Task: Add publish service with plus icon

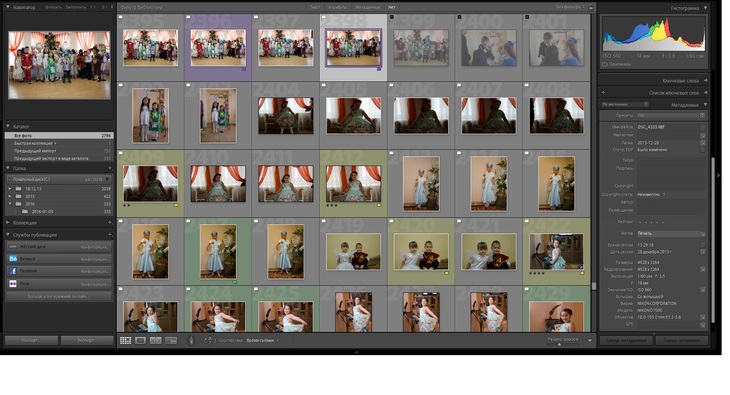Action: coord(110,235)
